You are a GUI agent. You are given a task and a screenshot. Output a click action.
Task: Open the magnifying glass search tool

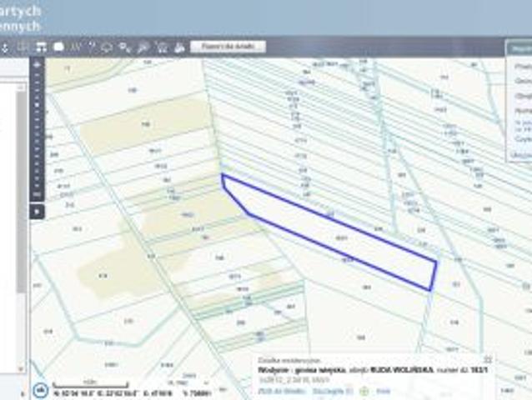[x=143, y=47]
